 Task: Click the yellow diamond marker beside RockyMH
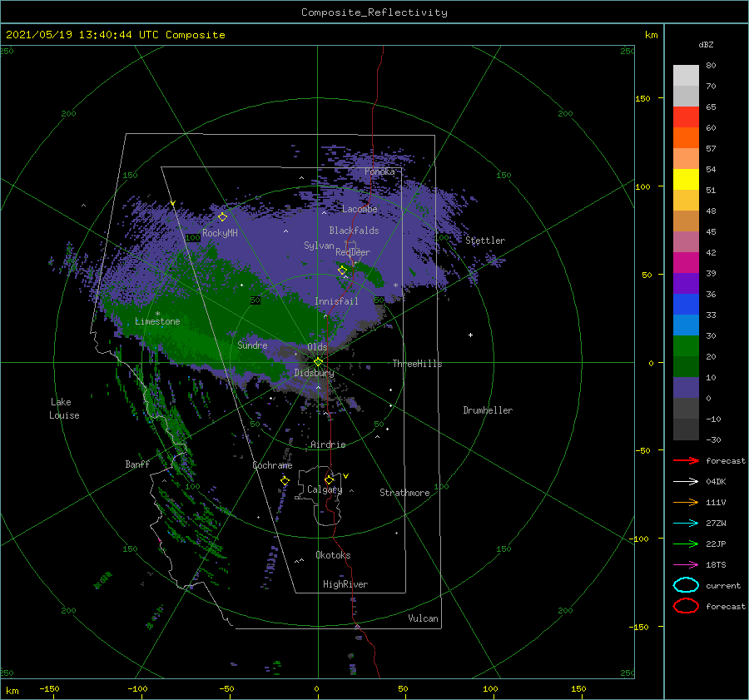click(x=222, y=217)
